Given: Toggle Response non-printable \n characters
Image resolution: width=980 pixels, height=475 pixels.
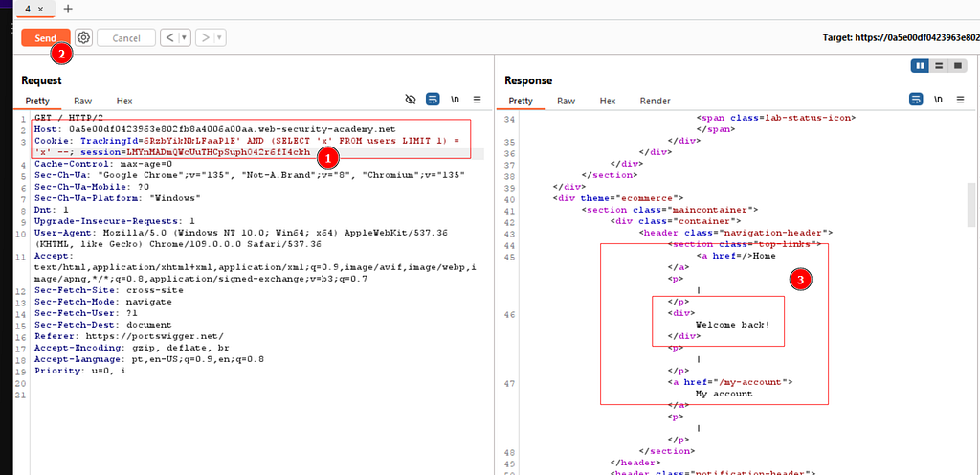Looking at the screenshot, I should (939, 99).
